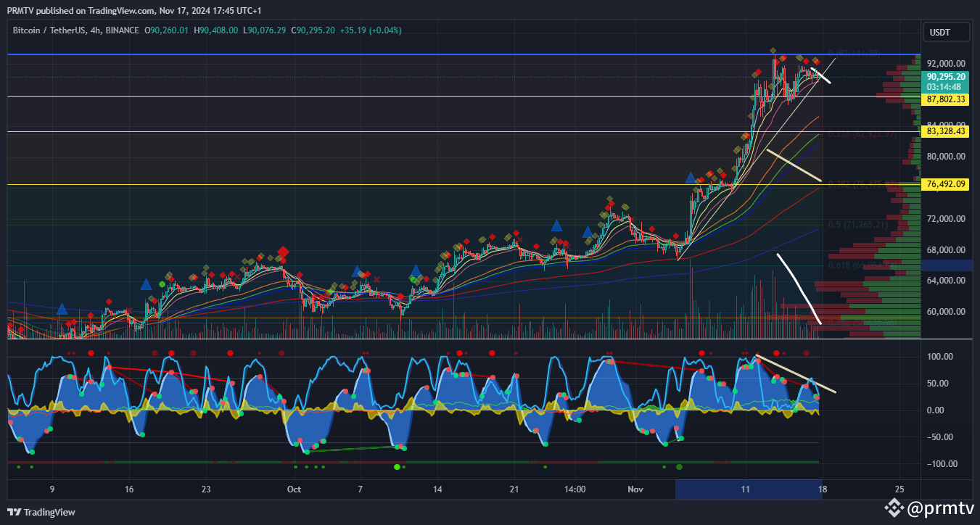
Task: Click the low value L90,076.29
Action: point(264,30)
